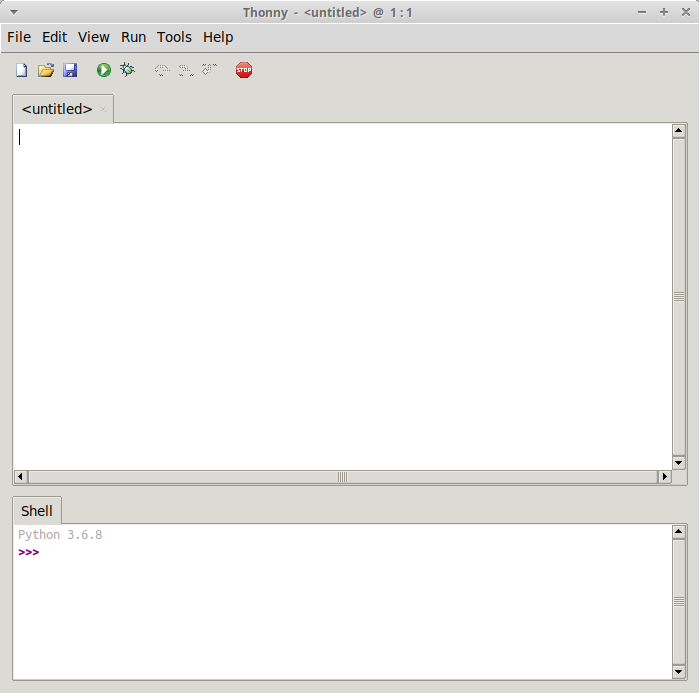Viewport: 699px width, 693px height.
Task: Click the Step out debugger icon
Action: coord(209,70)
